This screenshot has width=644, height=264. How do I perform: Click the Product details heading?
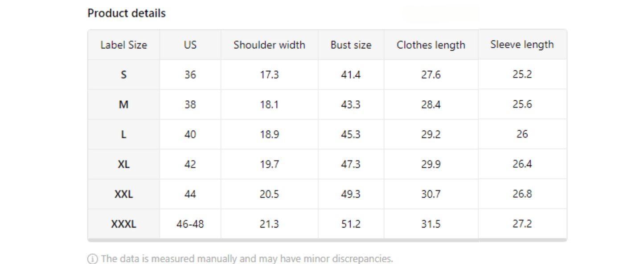pyautogui.click(x=127, y=13)
